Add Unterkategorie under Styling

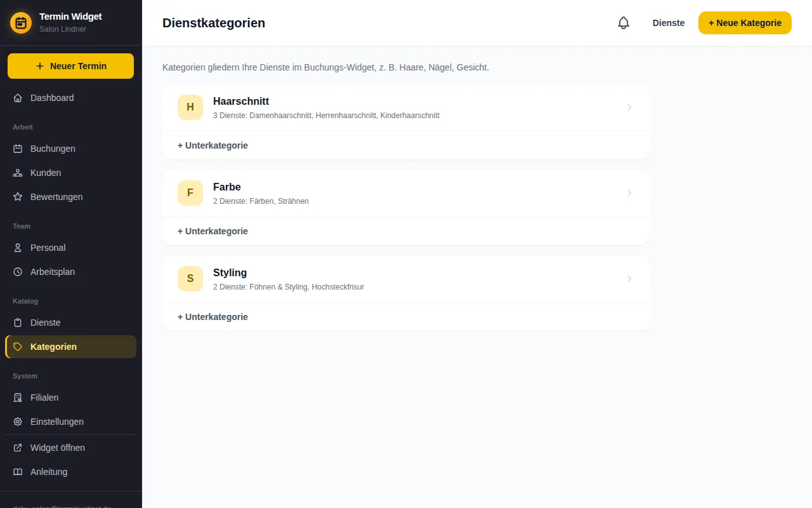(213, 317)
